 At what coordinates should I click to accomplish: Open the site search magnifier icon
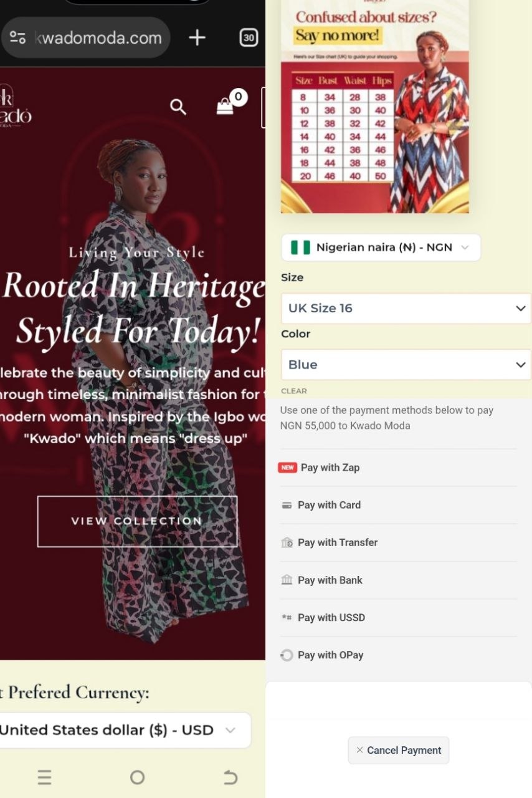178,107
